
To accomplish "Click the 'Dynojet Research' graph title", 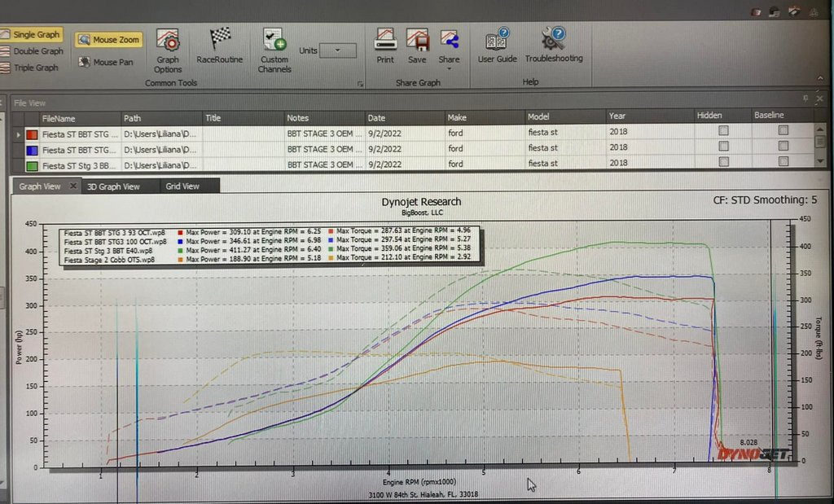I will (421, 202).
